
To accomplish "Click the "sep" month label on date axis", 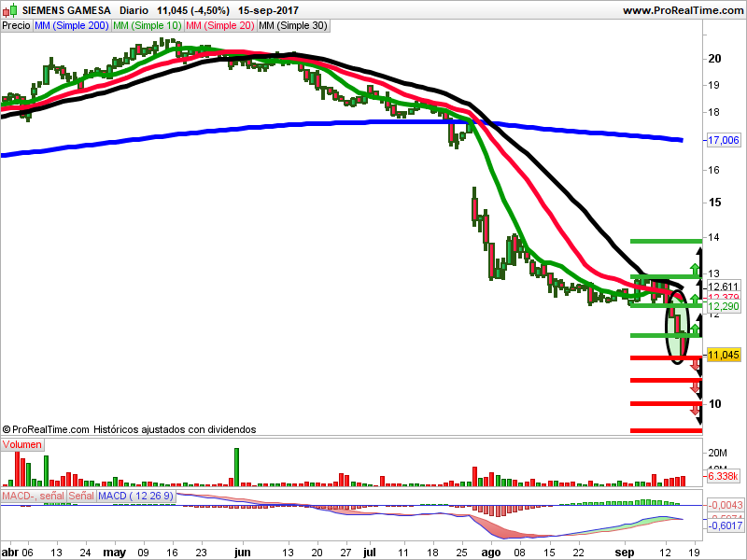I will [625, 553].
